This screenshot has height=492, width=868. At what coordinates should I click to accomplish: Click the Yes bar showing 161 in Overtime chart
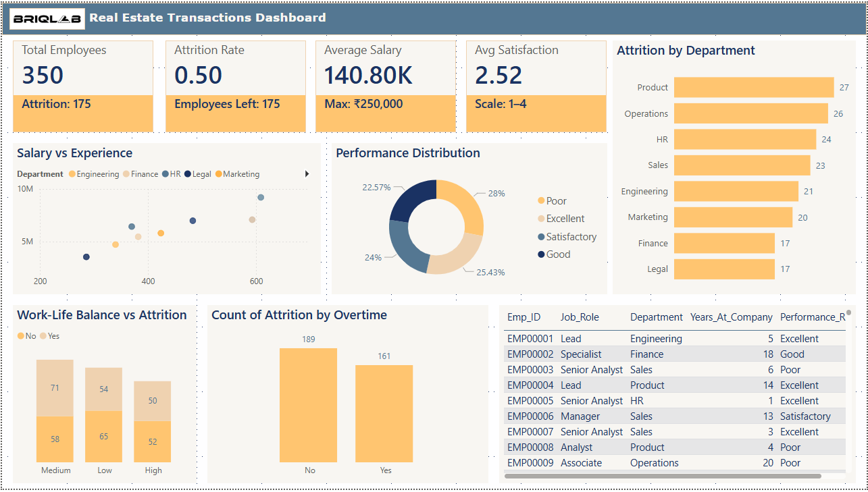point(384,413)
